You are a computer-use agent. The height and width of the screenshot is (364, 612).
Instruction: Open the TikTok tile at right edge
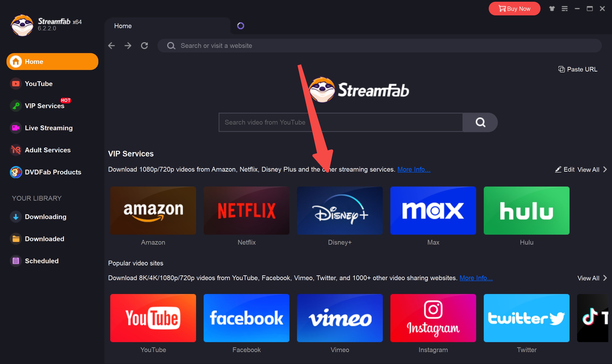click(x=593, y=318)
